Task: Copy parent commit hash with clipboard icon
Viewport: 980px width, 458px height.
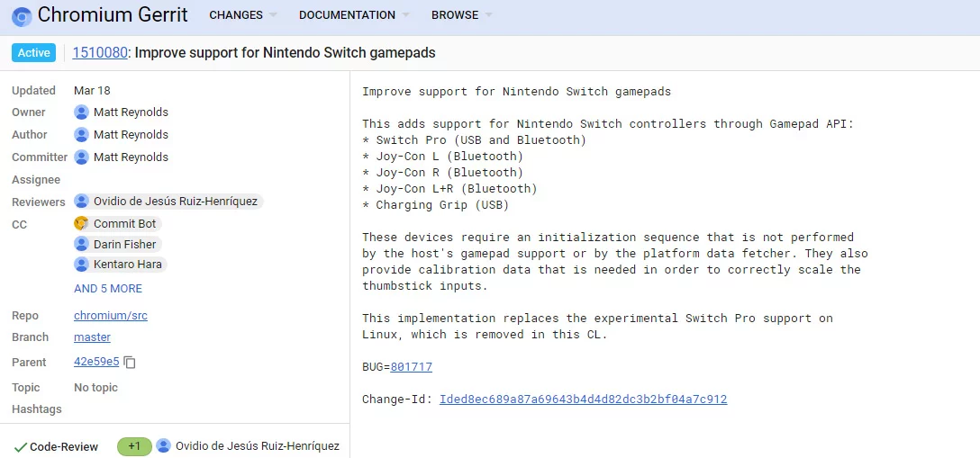Action: tap(130, 362)
